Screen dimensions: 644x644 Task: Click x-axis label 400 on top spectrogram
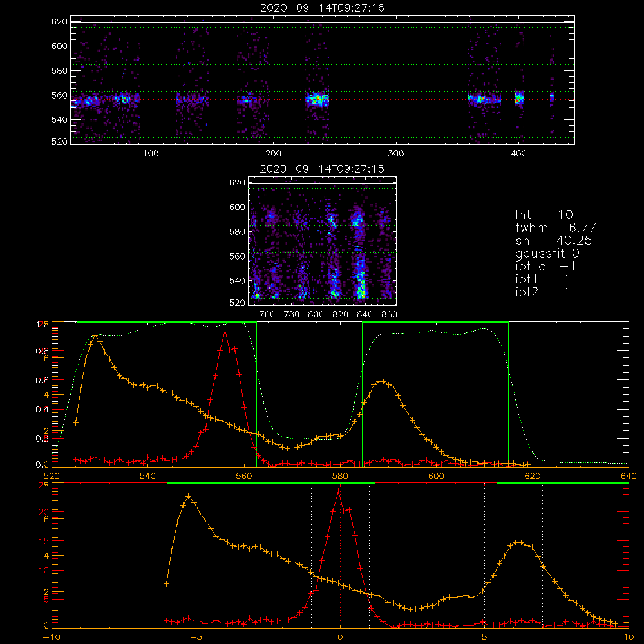(x=518, y=154)
